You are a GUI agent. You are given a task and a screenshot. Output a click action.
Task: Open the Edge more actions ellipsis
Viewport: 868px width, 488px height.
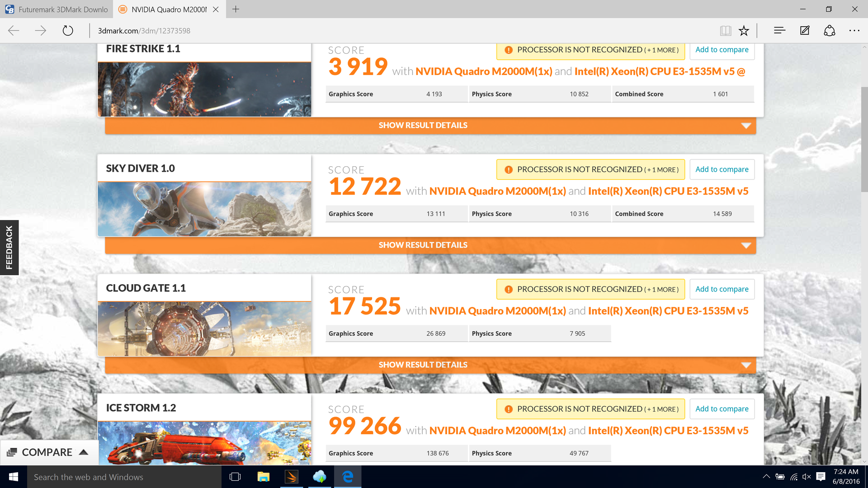tap(854, 31)
